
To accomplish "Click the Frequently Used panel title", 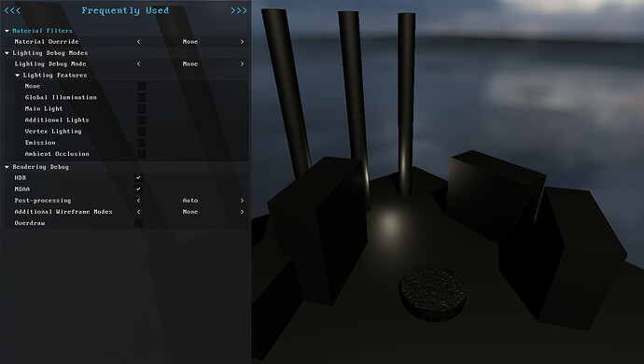I will 125,10.
